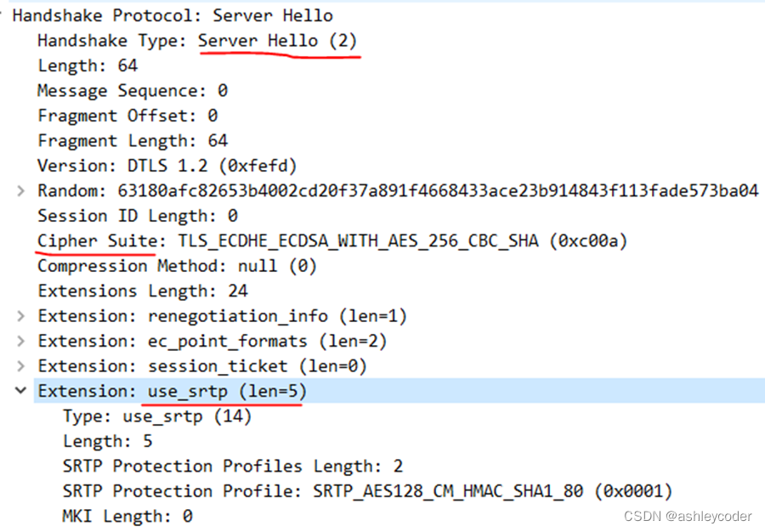This screenshot has width=765, height=532.
Task: Collapse the use_srtp extension
Action: pyautogui.click(x=20, y=391)
